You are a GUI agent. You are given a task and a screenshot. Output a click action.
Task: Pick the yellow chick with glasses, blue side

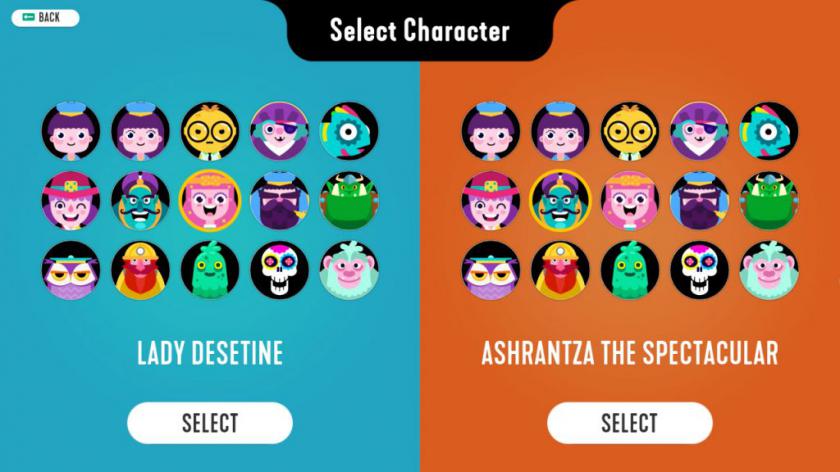210,131
